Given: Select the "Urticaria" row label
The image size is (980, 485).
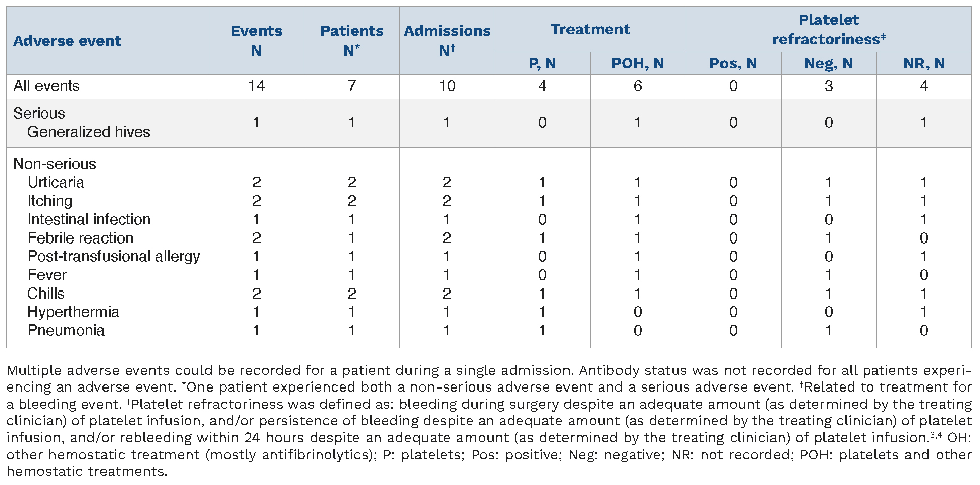Looking at the screenshot, I should point(56,182).
